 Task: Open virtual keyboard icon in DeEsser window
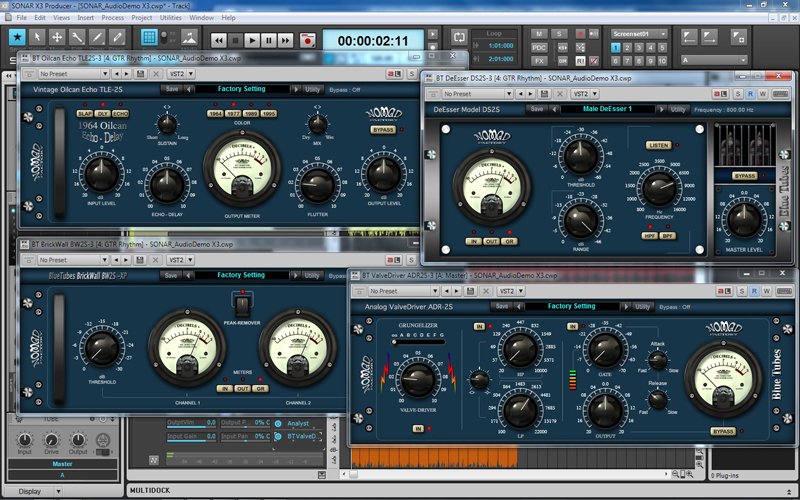[780, 94]
